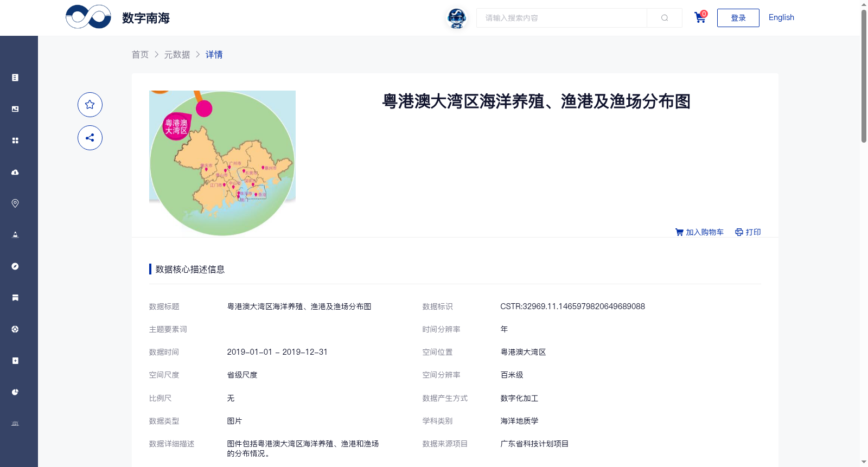Click the bookmark-shaped sidebar icon
The height and width of the screenshot is (467, 868).
[15, 298]
